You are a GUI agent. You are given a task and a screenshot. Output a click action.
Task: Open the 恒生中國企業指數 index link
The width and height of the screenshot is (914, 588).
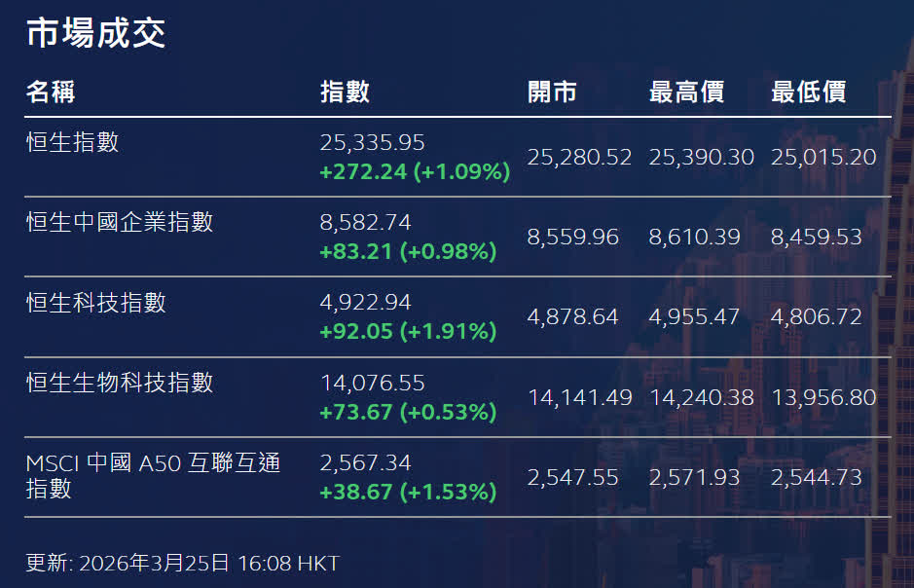(119, 222)
